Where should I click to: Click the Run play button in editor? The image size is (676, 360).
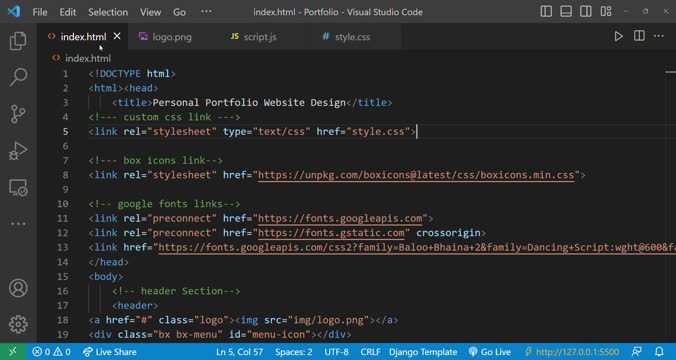click(618, 36)
